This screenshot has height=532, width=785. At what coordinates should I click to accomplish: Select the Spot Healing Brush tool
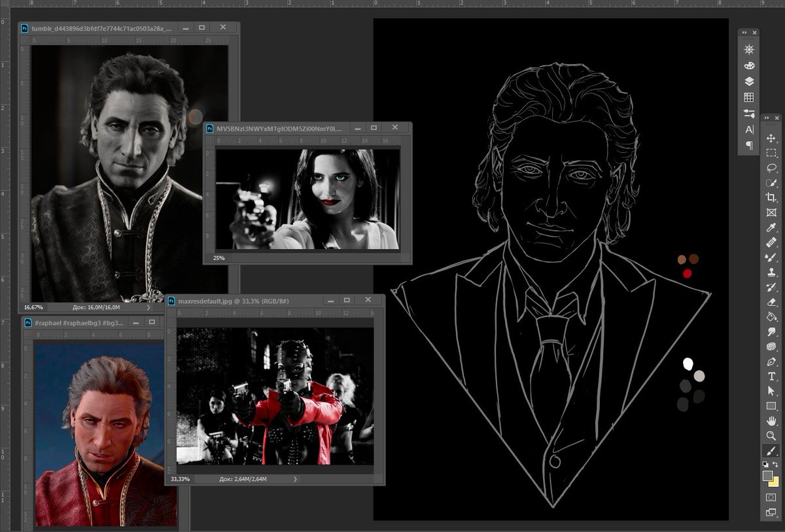771,242
